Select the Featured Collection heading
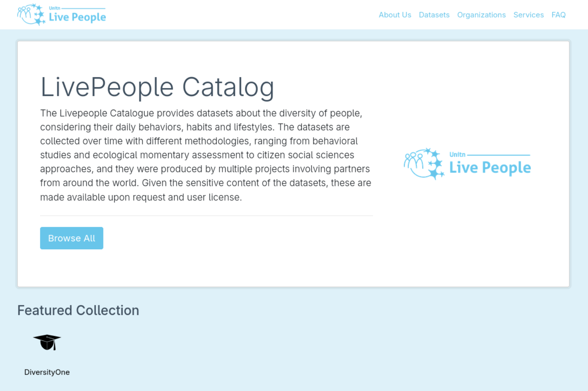The image size is (588, 391). (78, 310)
